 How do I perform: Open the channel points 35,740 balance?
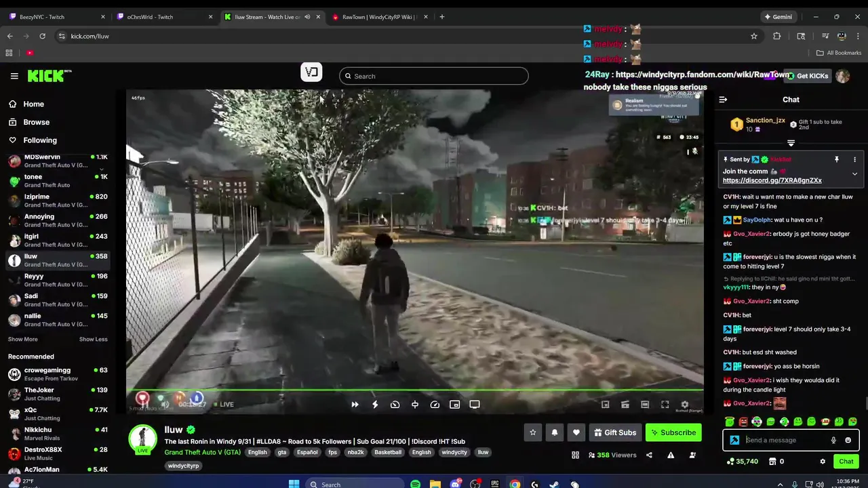(742, 462)
